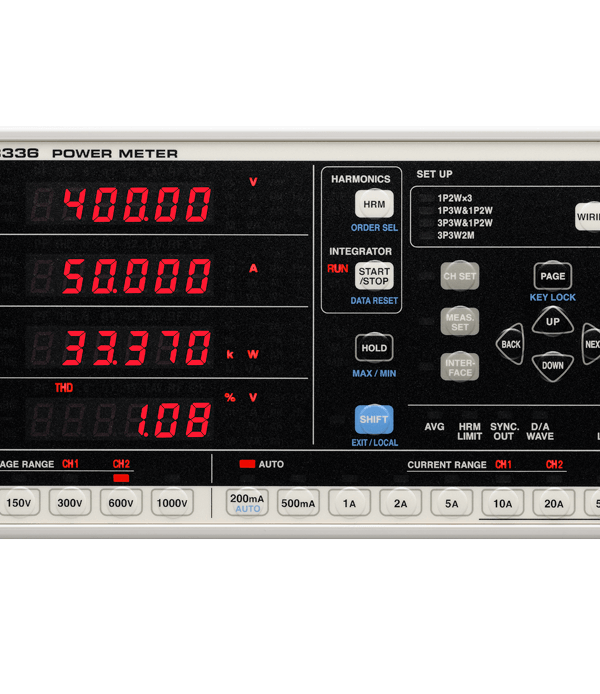Click the HARMONICS heading

(x=361, y=179)
